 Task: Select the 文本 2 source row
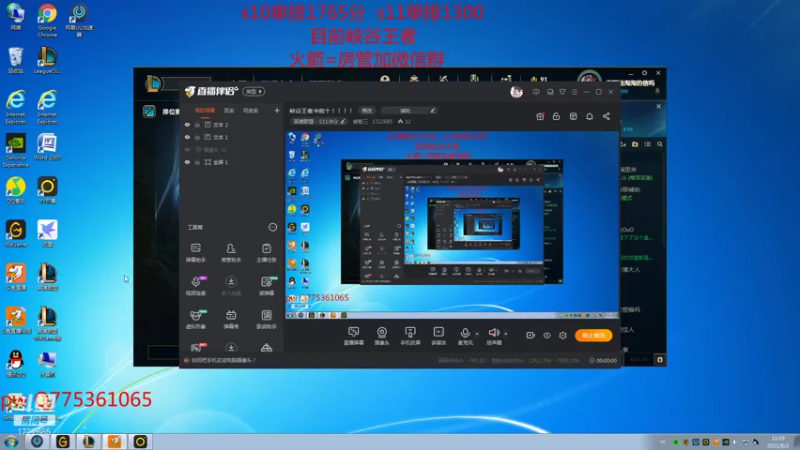(232, 124)
